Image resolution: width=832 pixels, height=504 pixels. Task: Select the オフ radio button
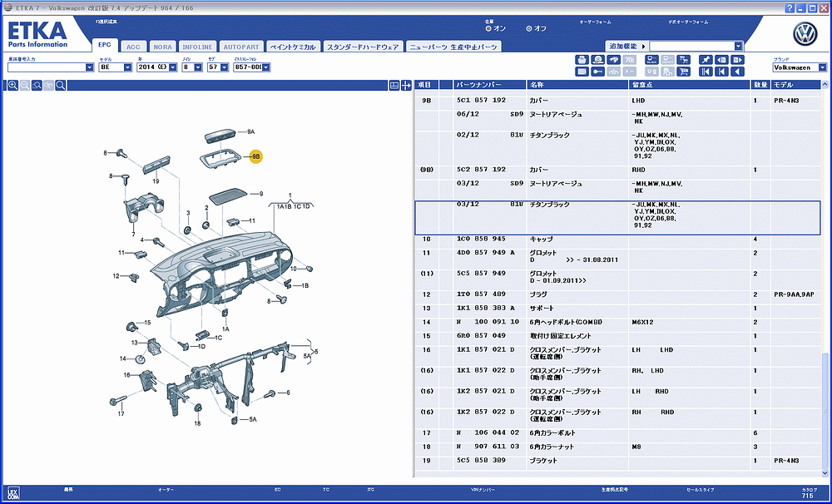point(529,28)
